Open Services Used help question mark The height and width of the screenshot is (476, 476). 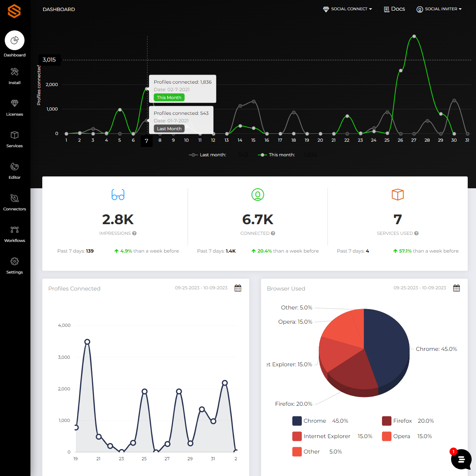pos(417,233)
